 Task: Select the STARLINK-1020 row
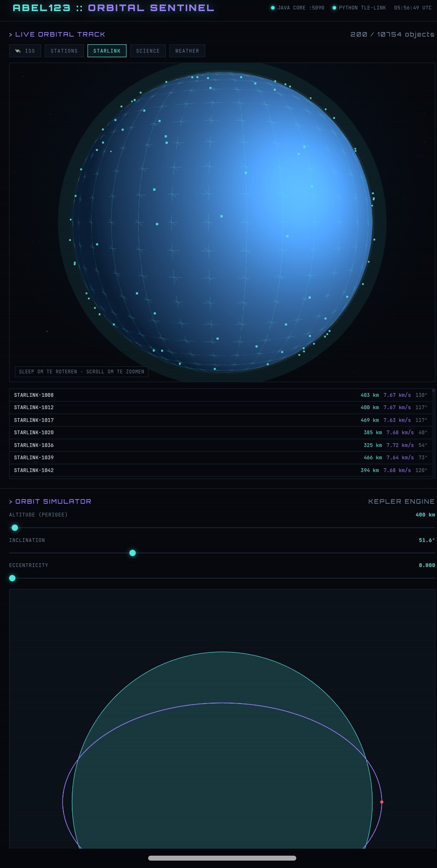[x=221, y=433]
